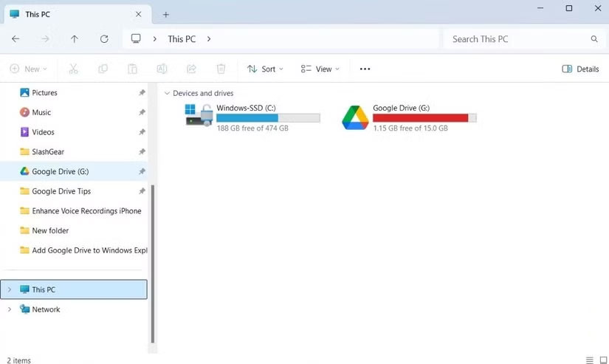609x364 pixels.
Task: Go up one folder level
Action: [x=74, y=39]
